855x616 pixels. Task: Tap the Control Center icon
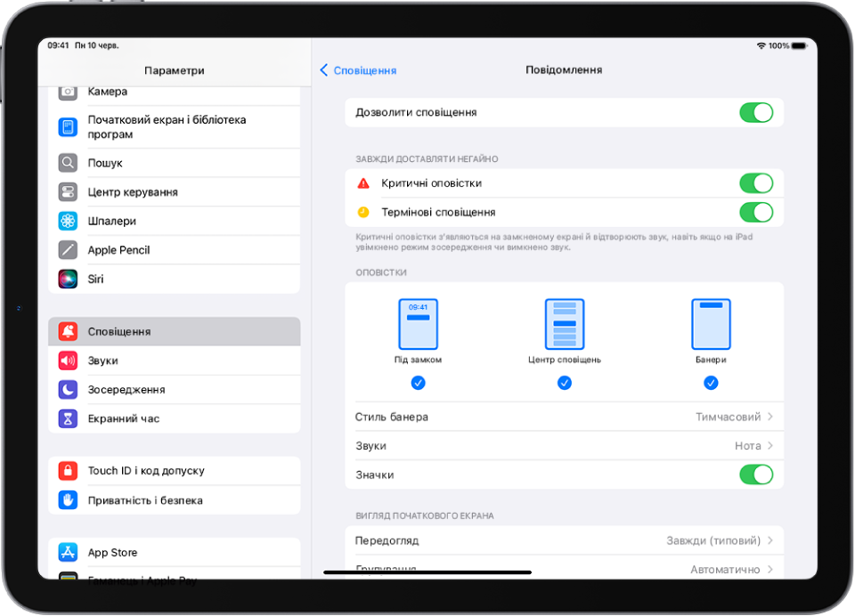pos(68,192)
